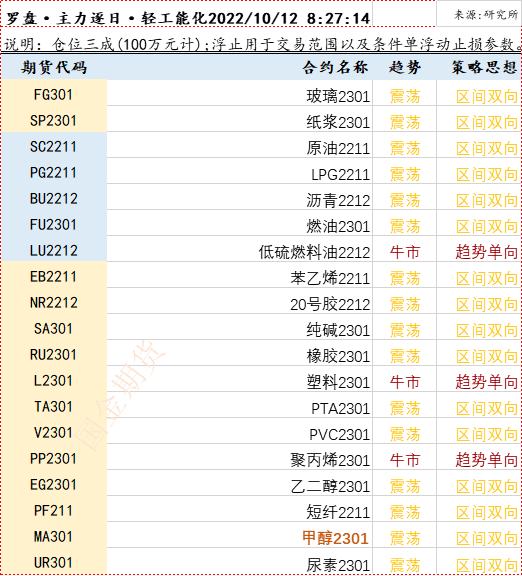Select the SP2301 futures code cell
The height and width of the screenshot is (576, 522).
click(54, 119)
